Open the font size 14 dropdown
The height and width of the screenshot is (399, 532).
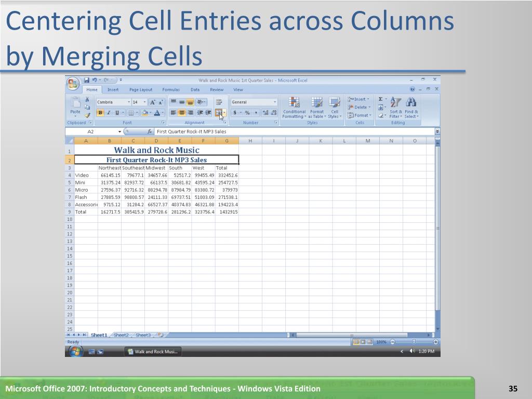[x=144, y=102]
